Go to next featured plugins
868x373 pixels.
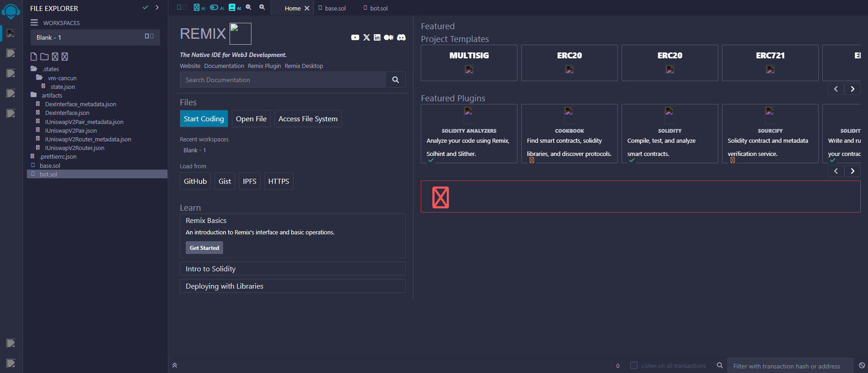[852, 171]
